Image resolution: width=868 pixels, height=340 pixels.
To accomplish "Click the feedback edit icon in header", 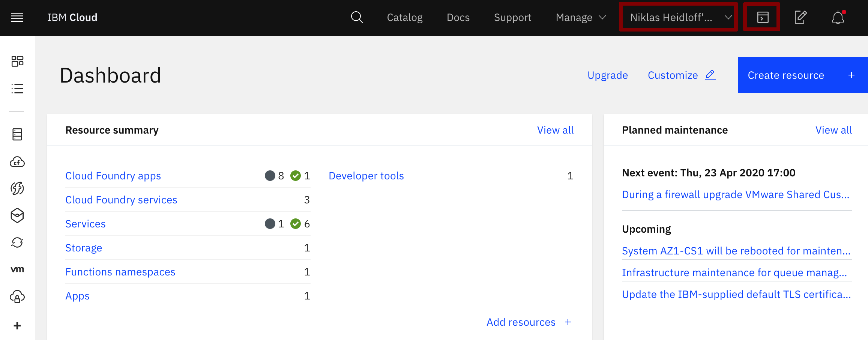I will click(800, 17).
